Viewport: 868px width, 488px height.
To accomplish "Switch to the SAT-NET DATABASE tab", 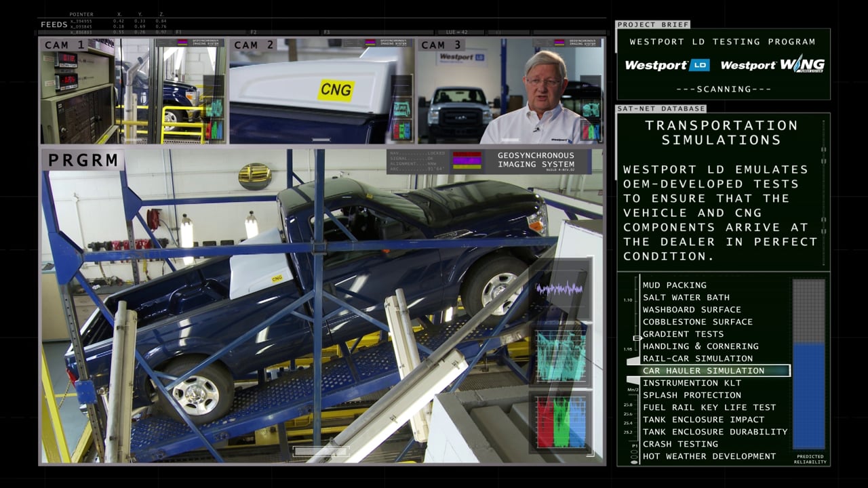I will pyautogui.click(x=661, y=108).
